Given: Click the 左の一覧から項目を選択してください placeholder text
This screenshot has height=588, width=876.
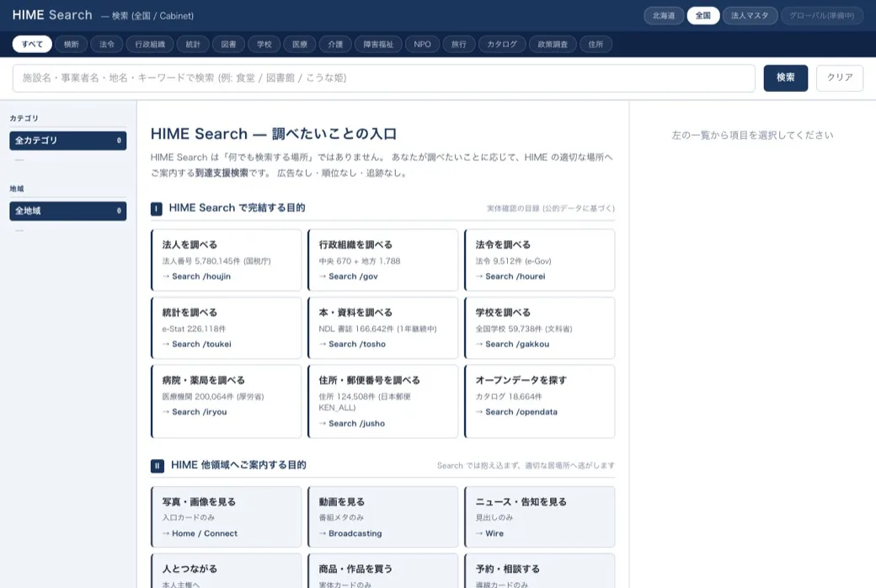Looking at the screenshot, I should (x=752, y=136).
